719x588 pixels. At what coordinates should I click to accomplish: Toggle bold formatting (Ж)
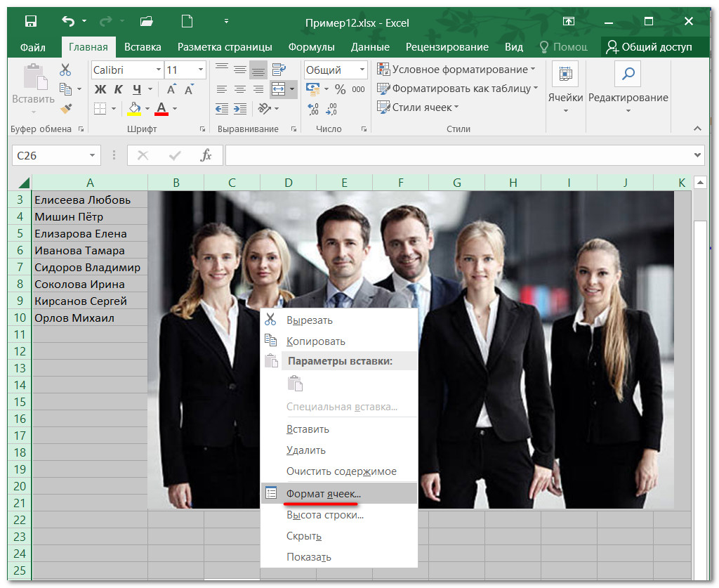[x=100, y=89]
